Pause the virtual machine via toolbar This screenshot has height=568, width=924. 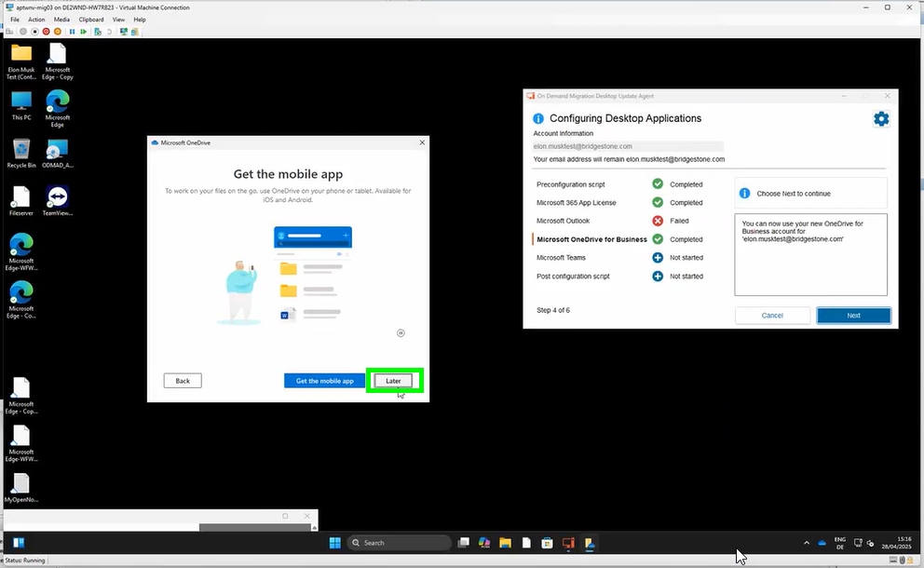[72, 32]
